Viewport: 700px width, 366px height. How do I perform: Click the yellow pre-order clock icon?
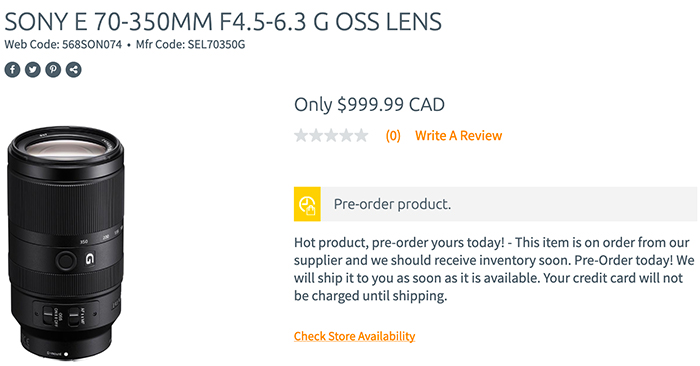point(307,204)
